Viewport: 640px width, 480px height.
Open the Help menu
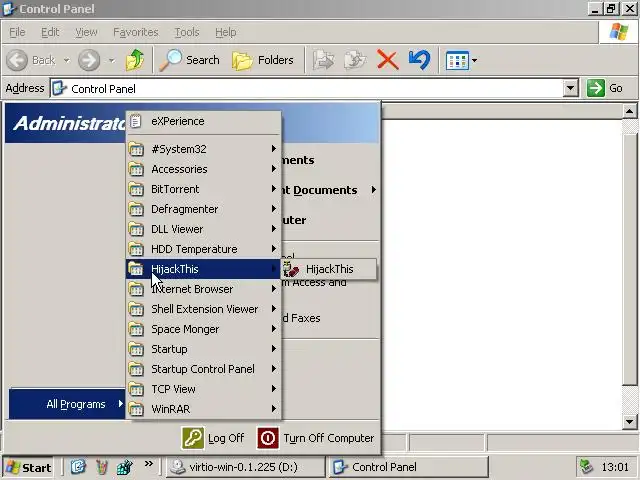click(x=225, y=32)
